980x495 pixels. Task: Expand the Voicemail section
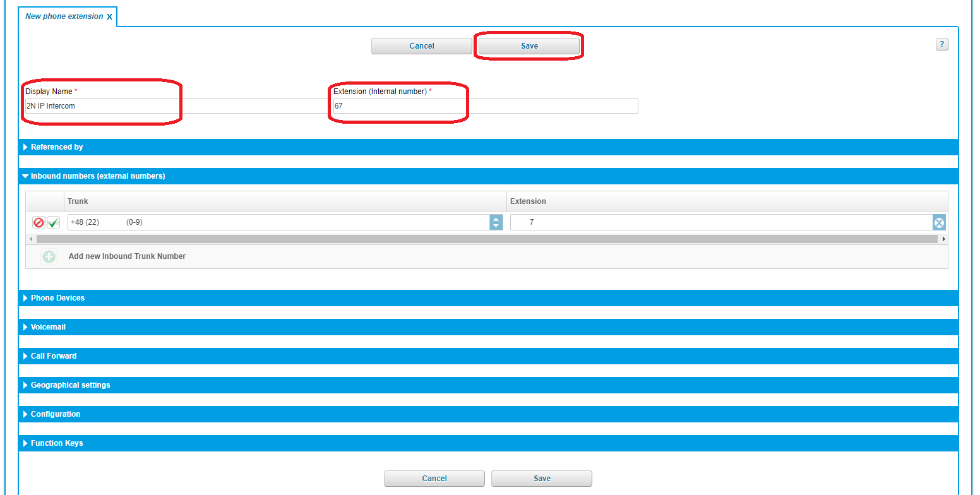pos(48,327)
